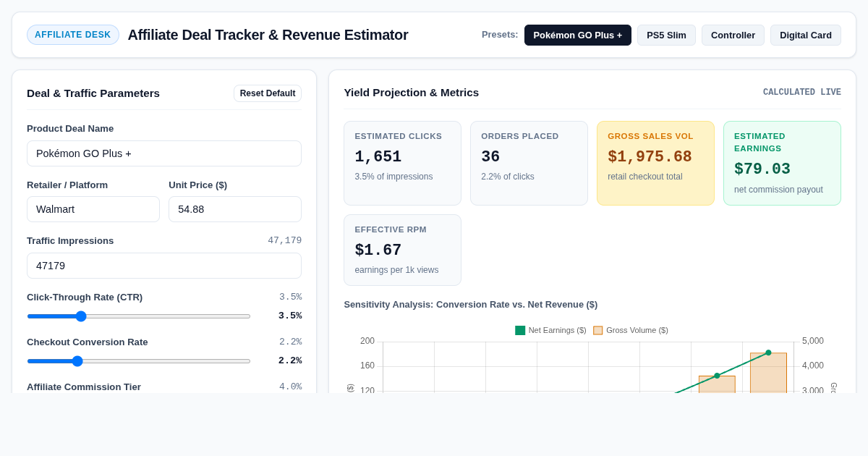
Task: Toggle the Net Earnings ($) legend entry
Action: (550, 330)
